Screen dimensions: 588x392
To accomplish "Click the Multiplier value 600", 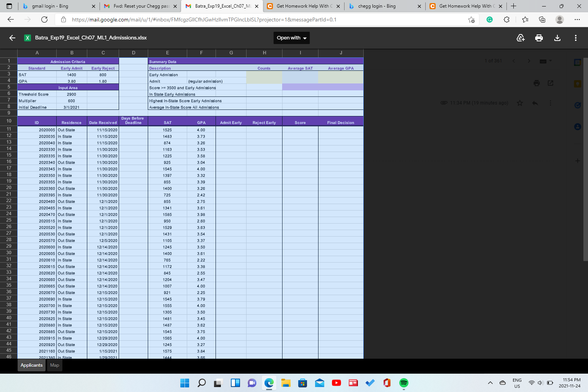I will coord(72,101).
